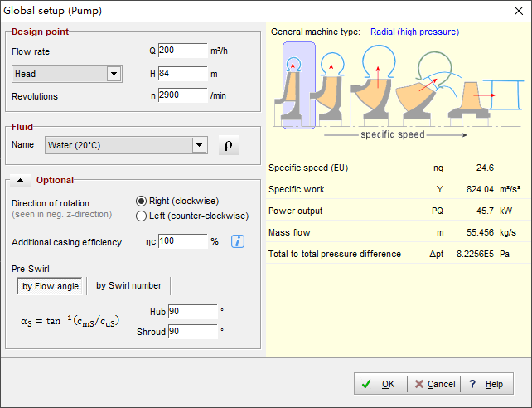This screenshot has height=408, width=532.
Task: Click Power output value 45.7
Action: pyautogui.click(x=485, y=211)
